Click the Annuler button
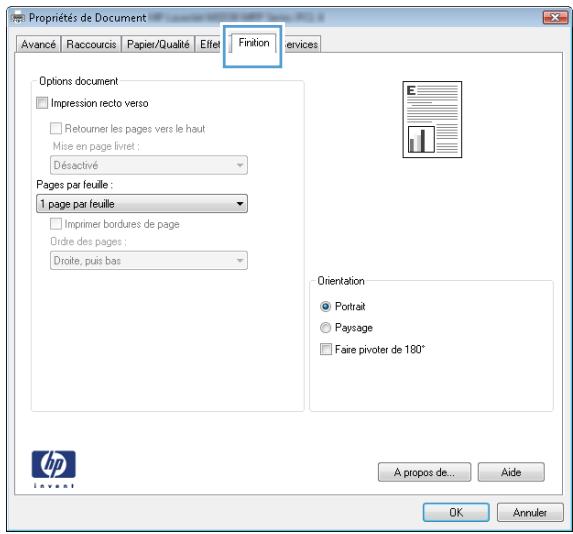 [530, 512]
